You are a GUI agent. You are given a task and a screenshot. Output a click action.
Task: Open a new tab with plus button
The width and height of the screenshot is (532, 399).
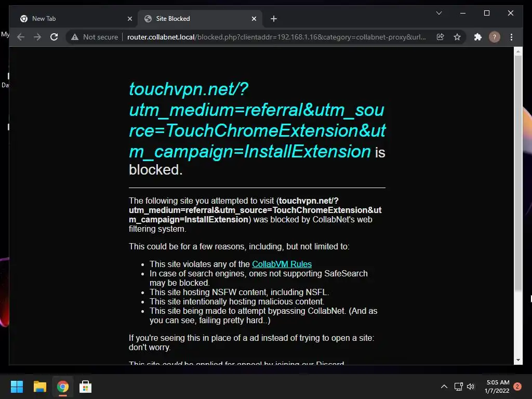[x=274, y=19]
